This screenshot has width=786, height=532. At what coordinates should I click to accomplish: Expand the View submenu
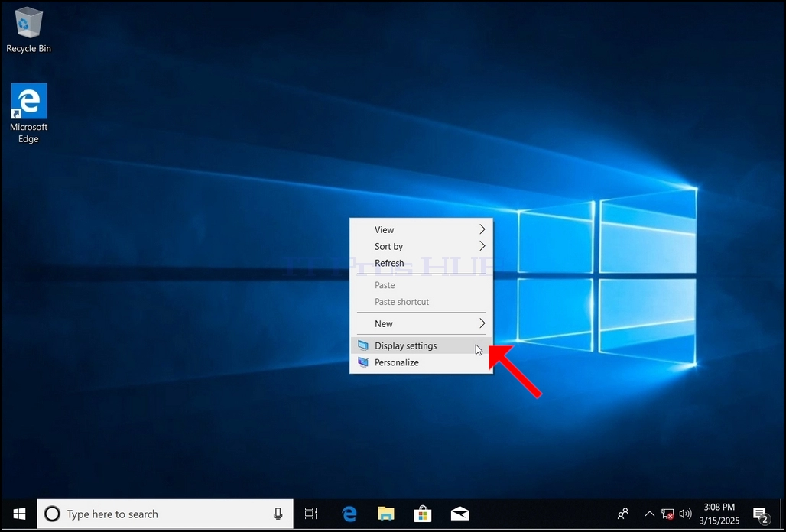tap(421, 229)
